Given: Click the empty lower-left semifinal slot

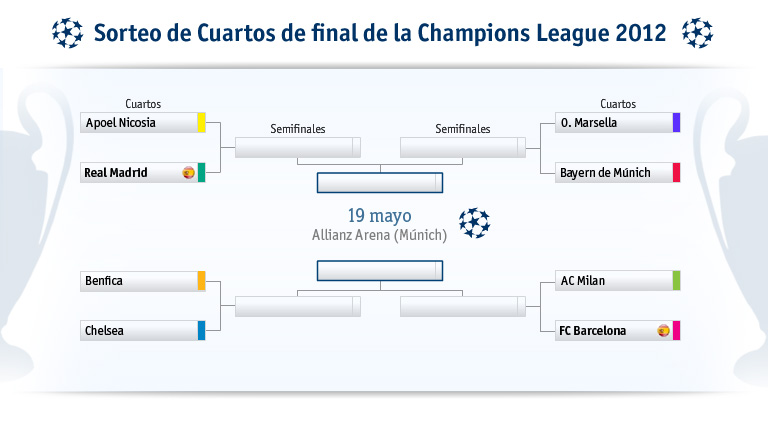Looking at the screenshot, I should [297, 306].
